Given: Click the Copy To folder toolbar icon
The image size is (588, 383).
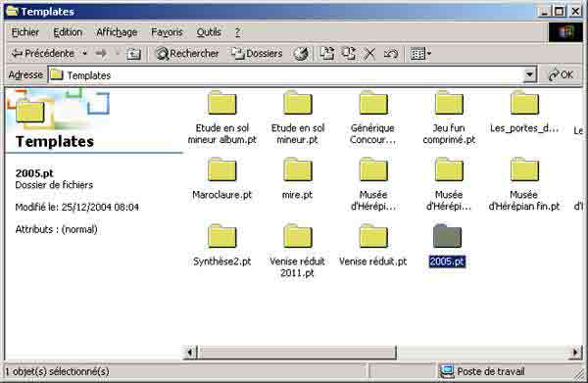Looking at the screenshot, I should click(x=348, y=54).
